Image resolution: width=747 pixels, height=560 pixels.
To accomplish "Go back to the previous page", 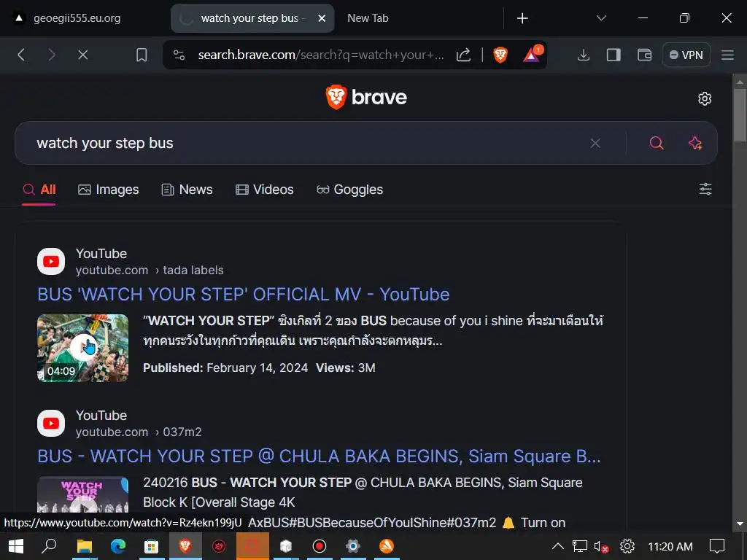I will 21,55.
